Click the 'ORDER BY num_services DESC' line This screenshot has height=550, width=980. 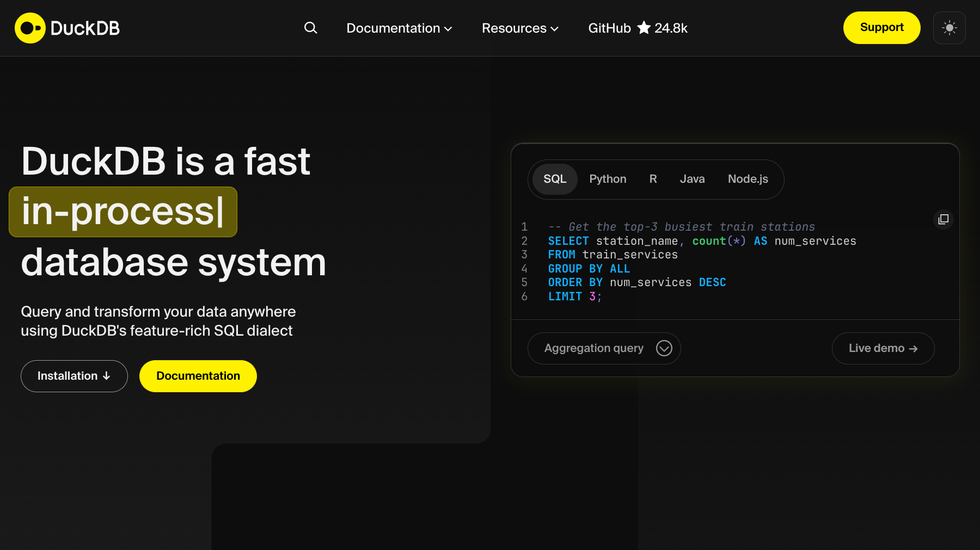[x=636, y=282]
